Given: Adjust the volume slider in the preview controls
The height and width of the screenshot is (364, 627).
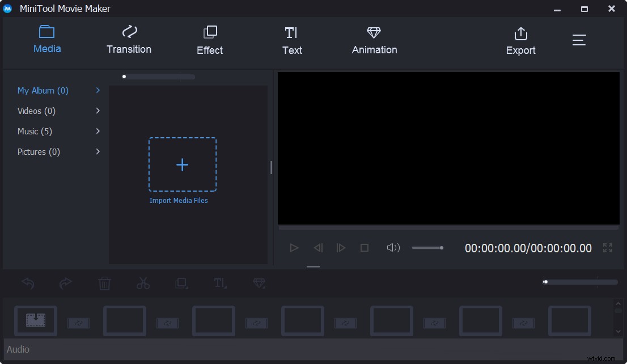Looking at the screenshot, I should 427,247.
